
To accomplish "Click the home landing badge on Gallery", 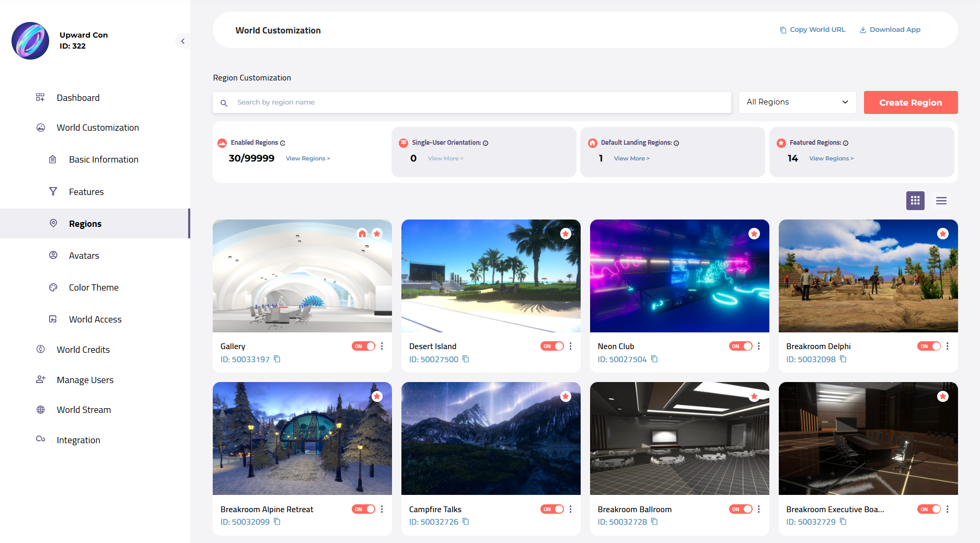I will [x=362, y=234].
